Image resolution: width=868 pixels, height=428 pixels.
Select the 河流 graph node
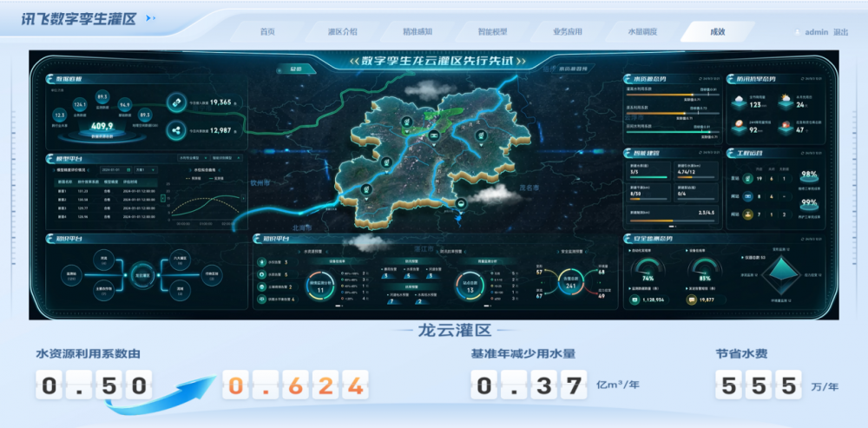103,260
